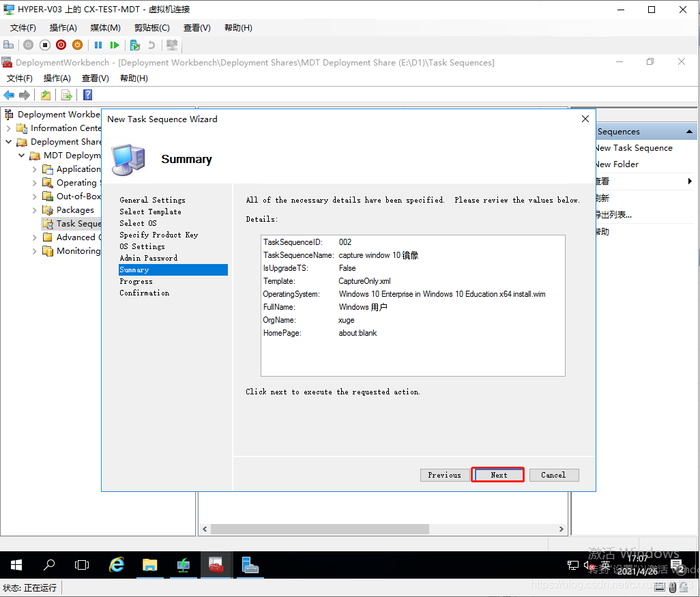Expand the Monitoring tree node
This screenshot has width=700, height=597.
(34, 251)
